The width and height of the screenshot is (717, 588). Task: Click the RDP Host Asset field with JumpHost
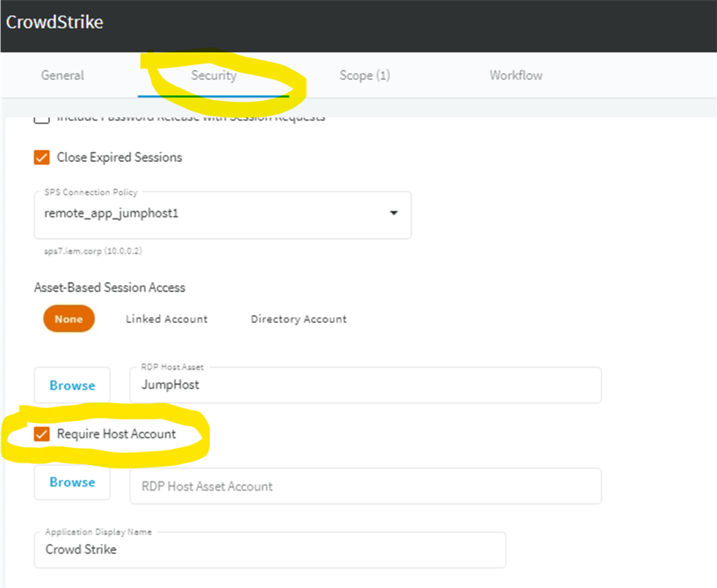365,385
